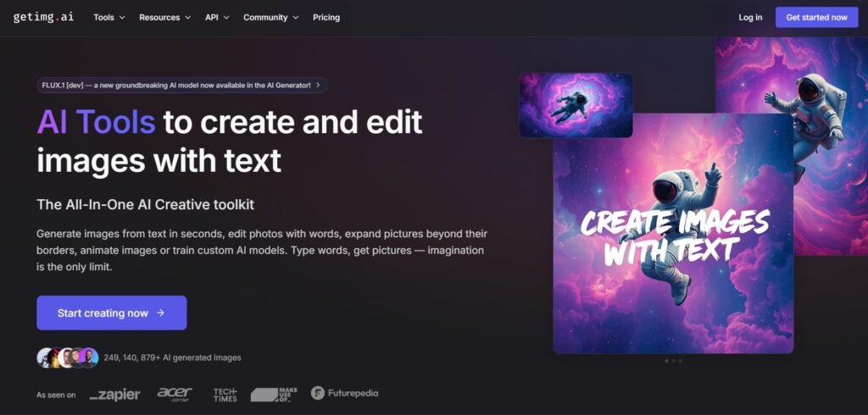Click the Tech Times logo
868x415 pixels.
click(225, 395)
